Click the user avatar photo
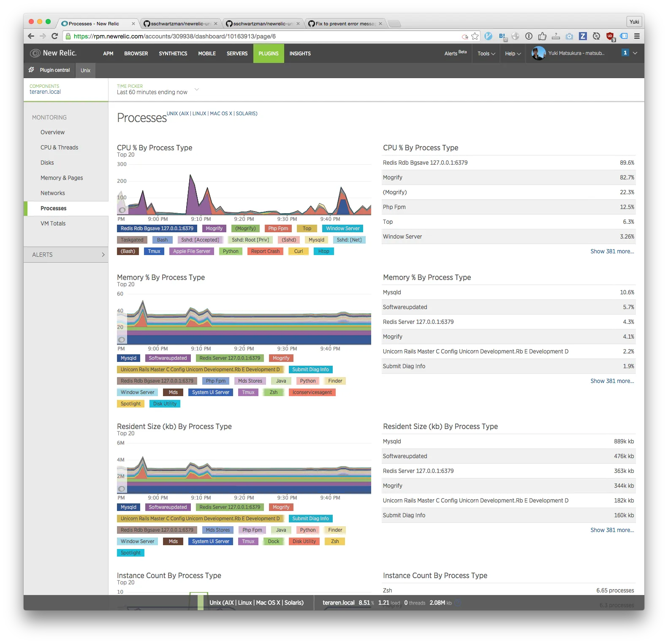668x644 pixels. [x=538, y=53]
